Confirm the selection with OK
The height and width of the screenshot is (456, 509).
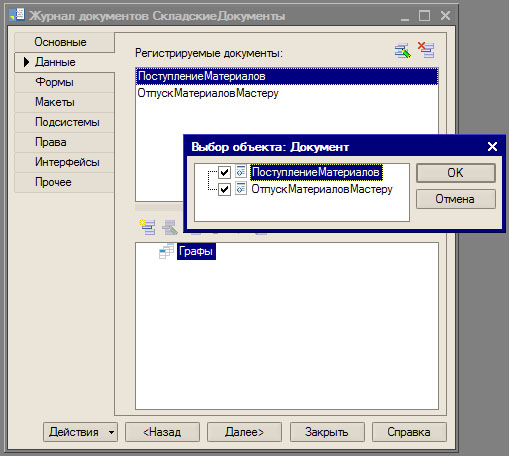click(x=456, y=173)
